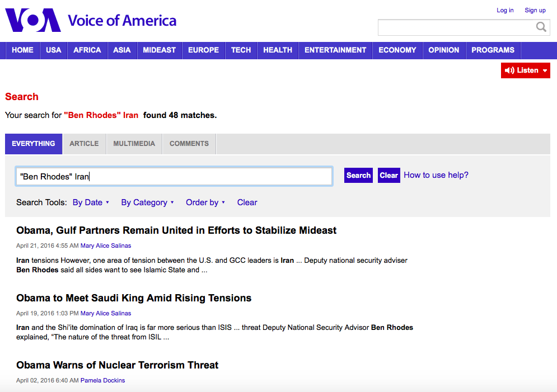The image size is (557, 392).
Task: Go to the AFRICA section
Action: (87, 50)
